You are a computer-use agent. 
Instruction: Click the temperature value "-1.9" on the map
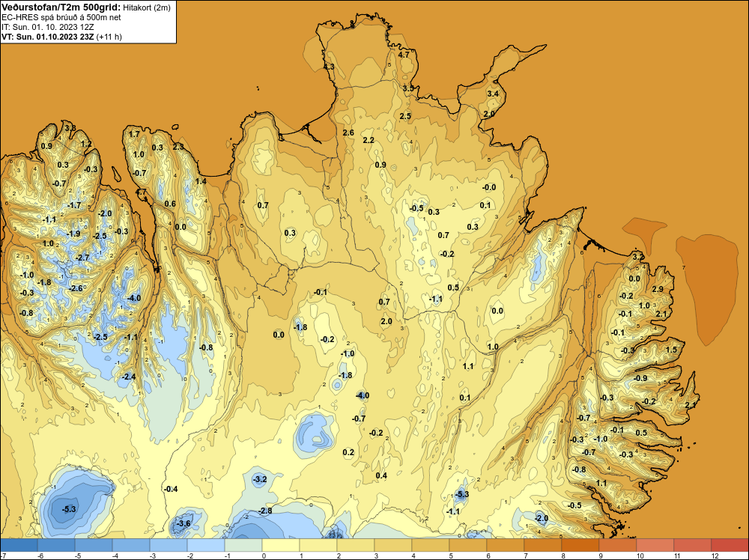(x=73, y=234)
